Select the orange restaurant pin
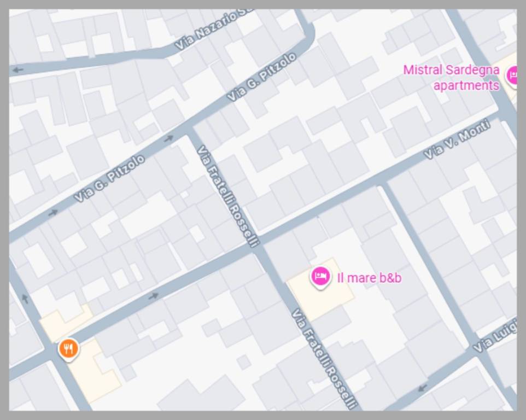This screenshot has height=420, width=526. click(x=68, y=349)
